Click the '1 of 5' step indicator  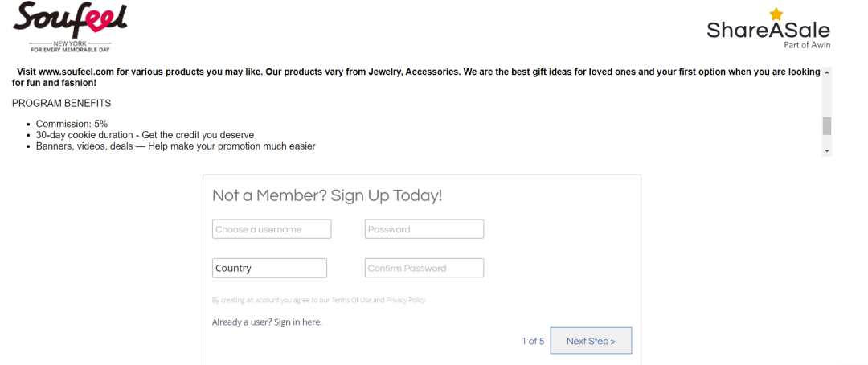tap(533, 341)
